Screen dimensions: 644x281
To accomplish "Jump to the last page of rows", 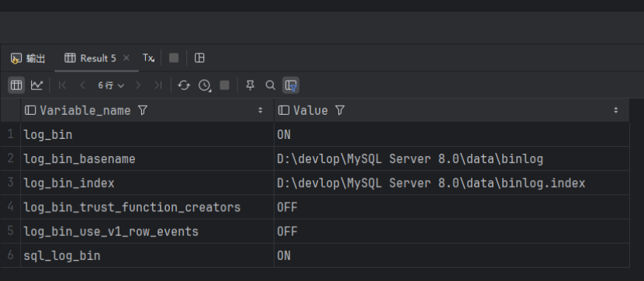I will 158,85.
